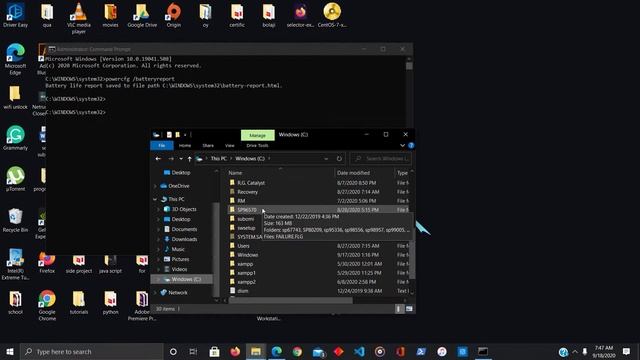The image size is (640, 360).
Task: Refresh the Windows (C:) folder view
Action: coord(339,159)
